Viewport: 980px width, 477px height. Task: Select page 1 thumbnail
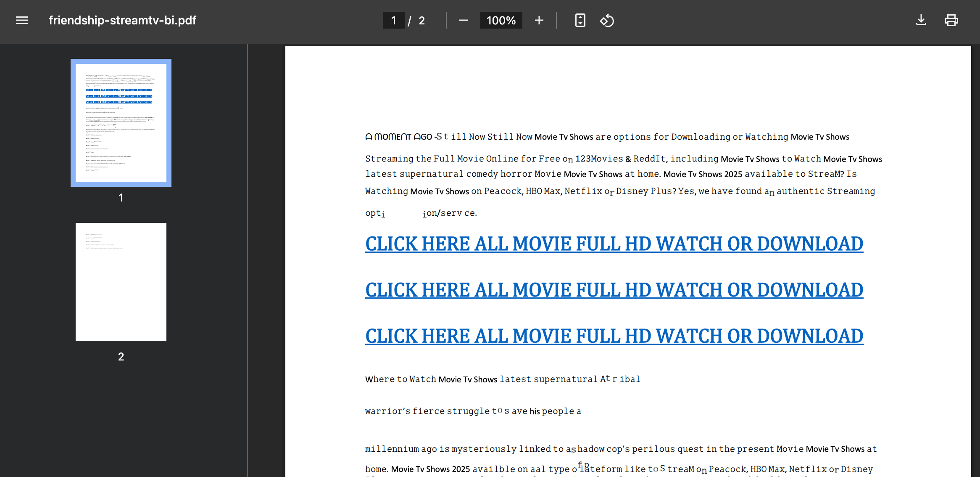click(121, 122)
